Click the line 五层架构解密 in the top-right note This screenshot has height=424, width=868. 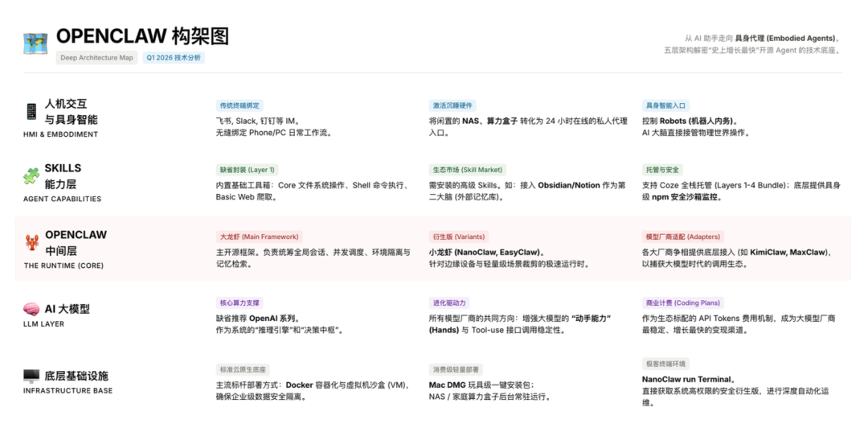point(753,51)
